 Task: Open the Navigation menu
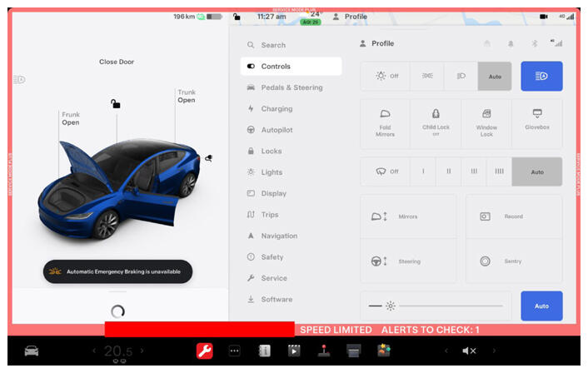tap(291, 236)
